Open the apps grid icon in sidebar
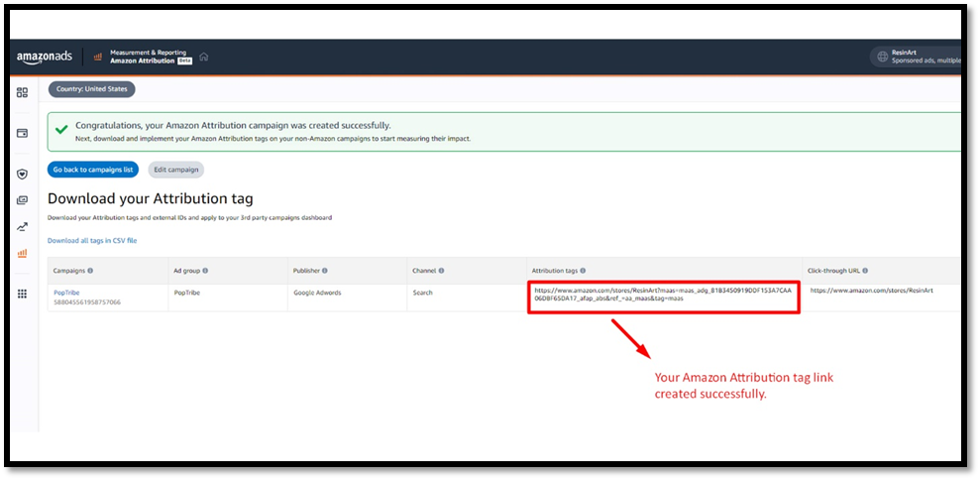Image resolution: width=980 pixels, height=480 pixels. pos(23,294)
